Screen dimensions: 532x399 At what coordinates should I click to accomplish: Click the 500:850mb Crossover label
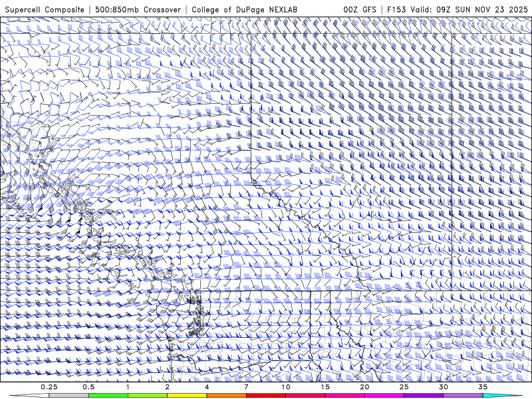click(x=138, y=9)
